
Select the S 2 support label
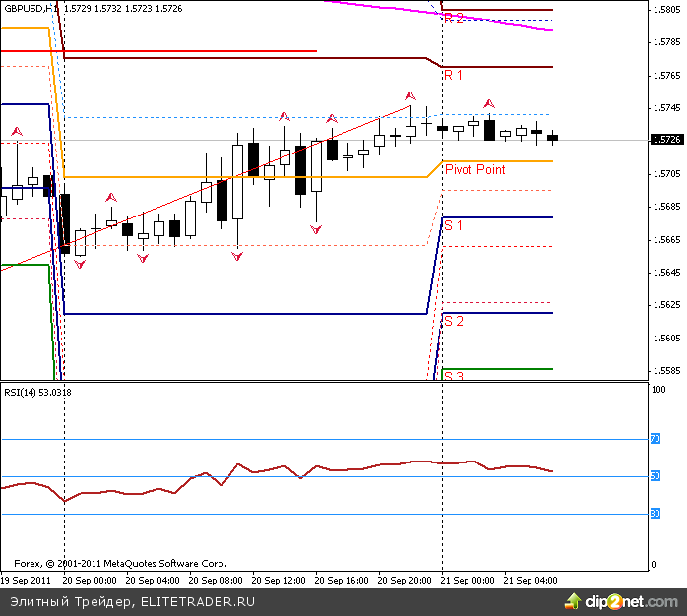[453, 321]
